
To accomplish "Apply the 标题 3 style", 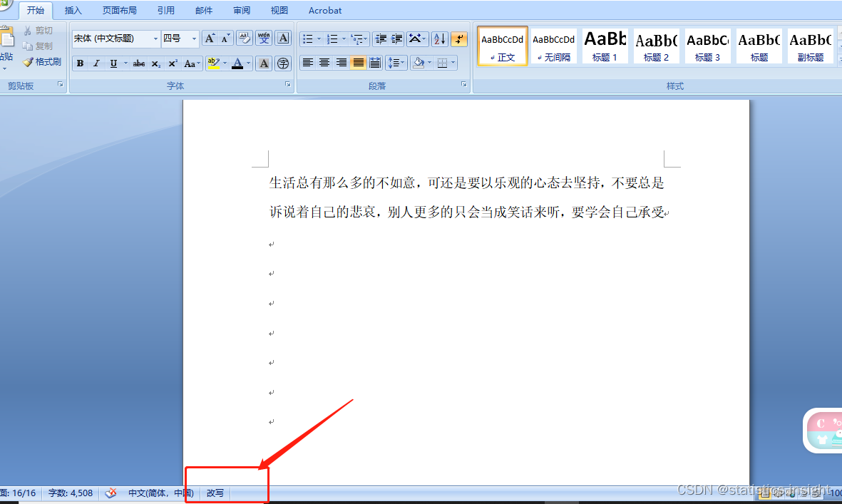I will (x=707, y=46).
